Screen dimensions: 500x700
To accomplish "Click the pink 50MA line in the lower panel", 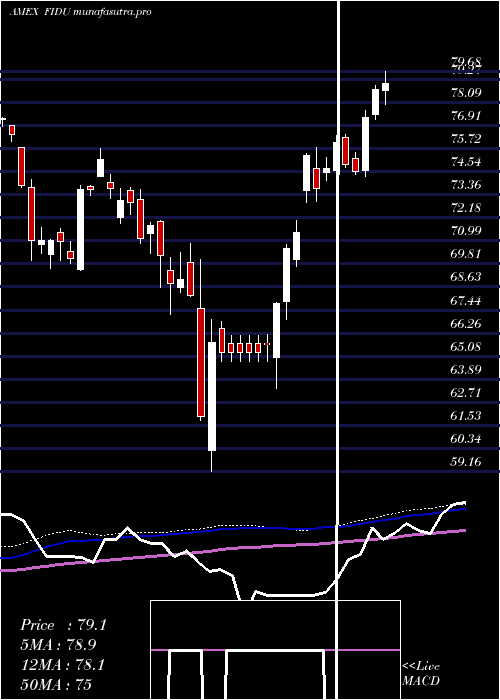I will point(232,550).
